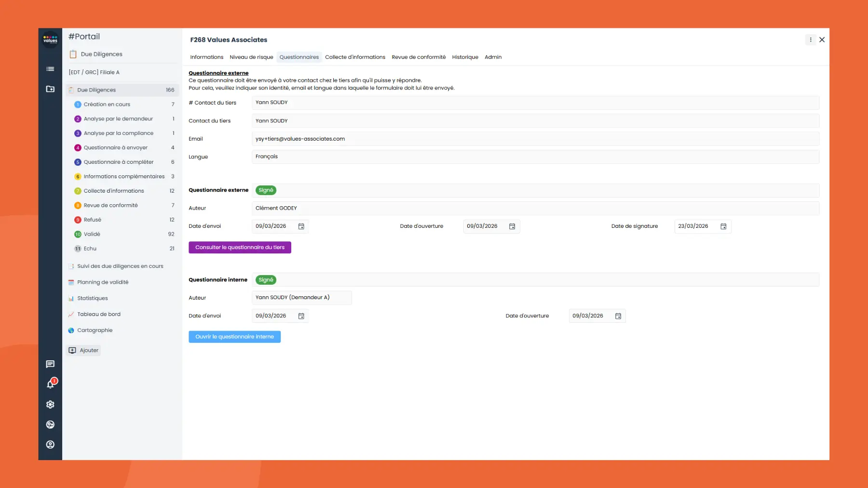Open the Admin tab
The image size is (868, 488).
pyautogui.click(x=493, y=57)
